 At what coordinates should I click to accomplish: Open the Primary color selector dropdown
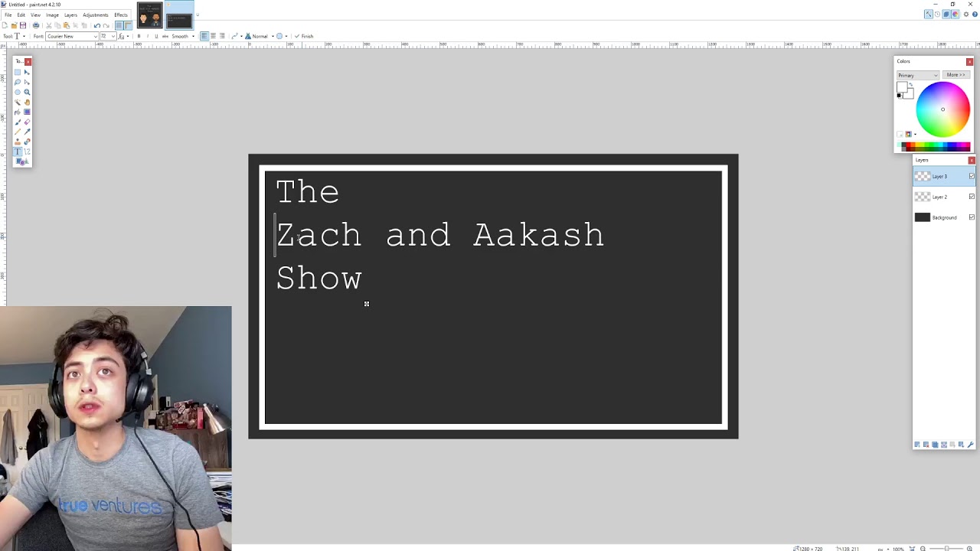click(x=917, y=75)
